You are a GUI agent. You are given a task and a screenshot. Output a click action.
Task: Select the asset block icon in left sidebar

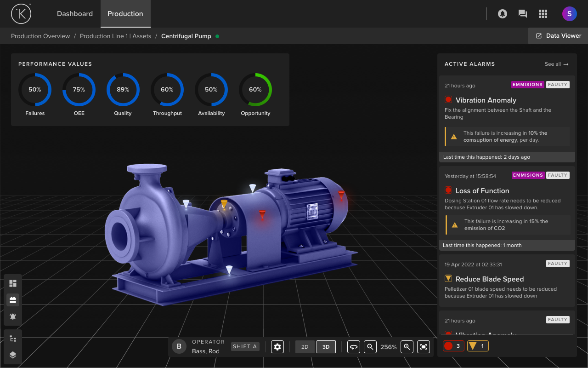13,300
